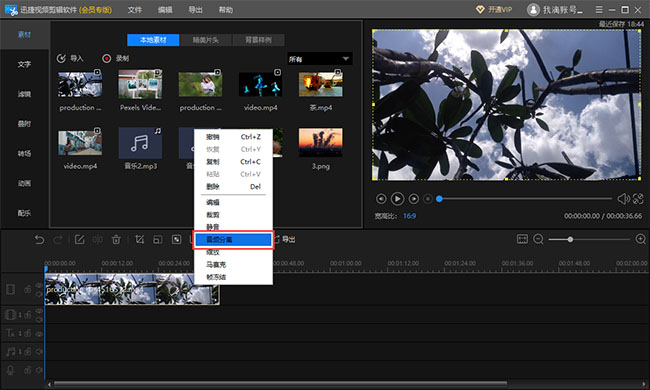Open the 转场 sidebar panel

(x=24, y=154)
